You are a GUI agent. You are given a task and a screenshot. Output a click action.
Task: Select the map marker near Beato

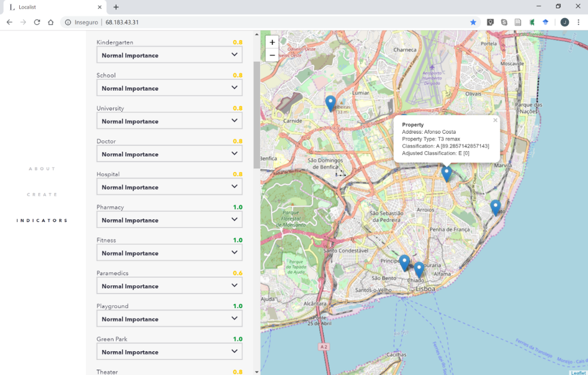coord(495,207)
